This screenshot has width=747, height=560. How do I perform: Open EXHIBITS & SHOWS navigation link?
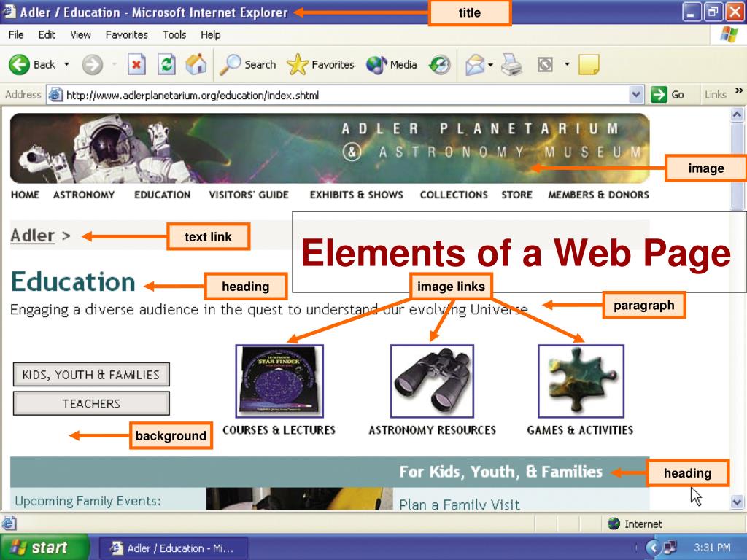(356, 195)
